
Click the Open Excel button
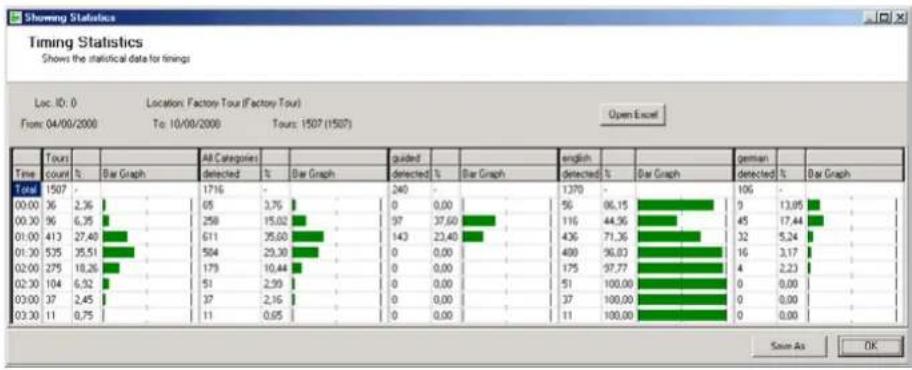633,115
